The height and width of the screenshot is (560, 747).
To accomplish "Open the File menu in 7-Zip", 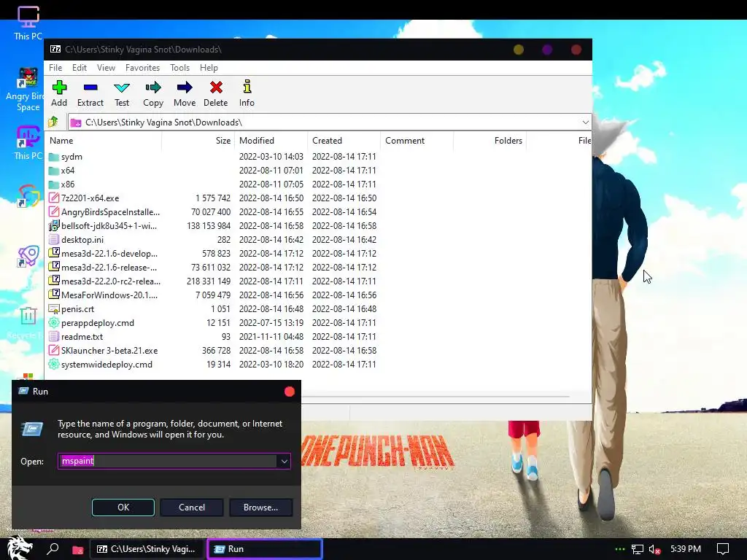I will (55, 68).
